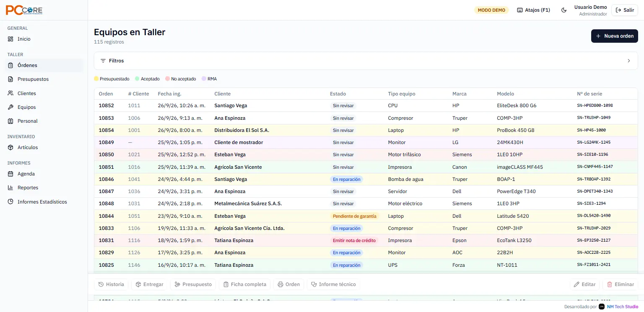Open Ficha completa
Image resolution: width=644 pixels, height=312 pixels.
coord(244,284)
